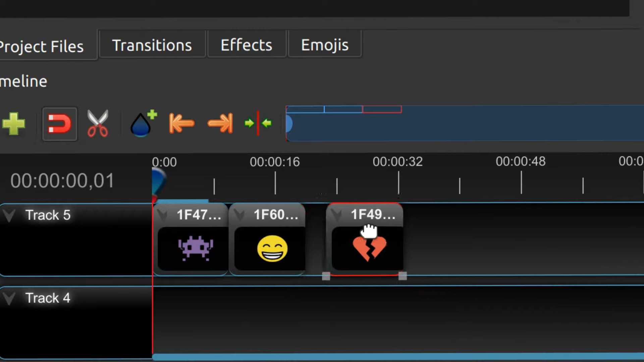
Task: Select the purple space invader clip
Action: [x=195, y=249]
